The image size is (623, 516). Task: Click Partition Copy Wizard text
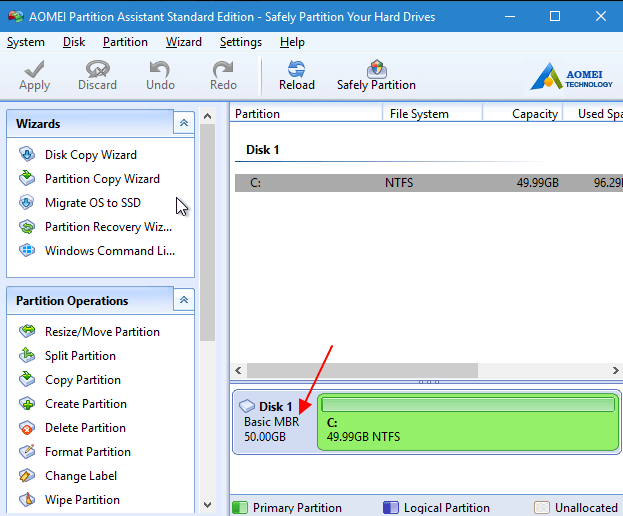(x=102, y=179)
